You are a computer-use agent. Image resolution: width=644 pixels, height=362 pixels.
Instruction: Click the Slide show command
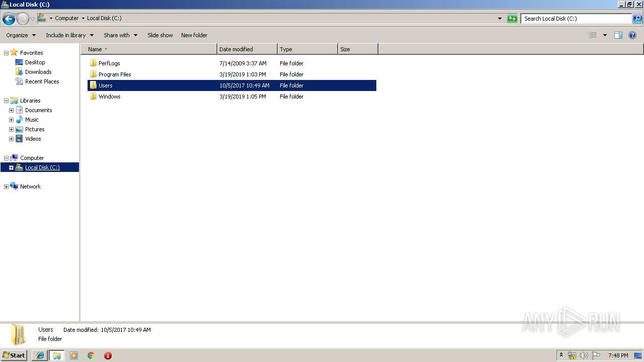160,35
